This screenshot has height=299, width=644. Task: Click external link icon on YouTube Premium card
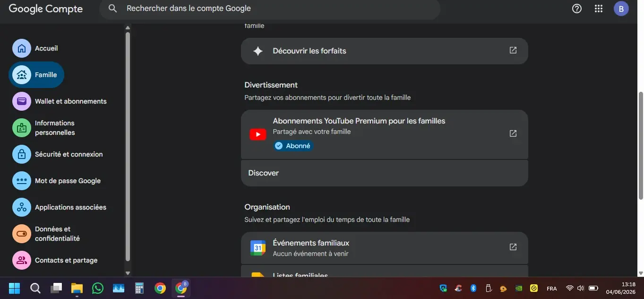pos(513,133)
